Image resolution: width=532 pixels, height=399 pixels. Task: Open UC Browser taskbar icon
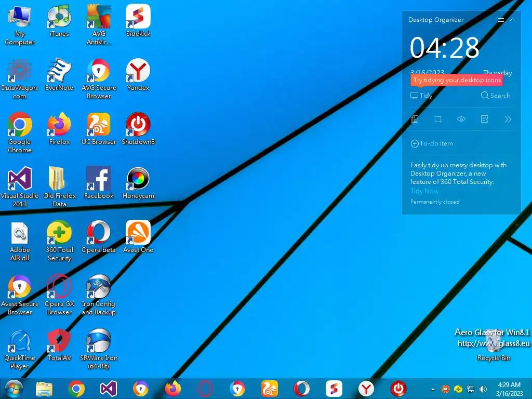pyautogui.click(x=270, y=389)
